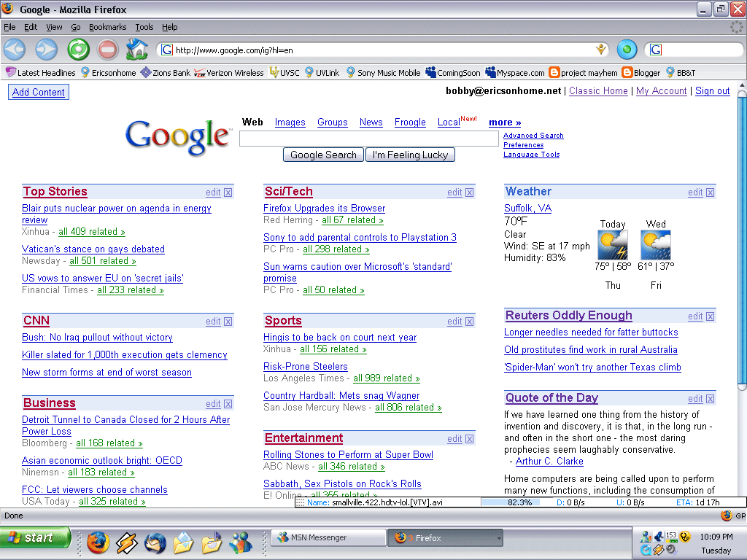
Task: Open the View menu
Action: [54, 27]
